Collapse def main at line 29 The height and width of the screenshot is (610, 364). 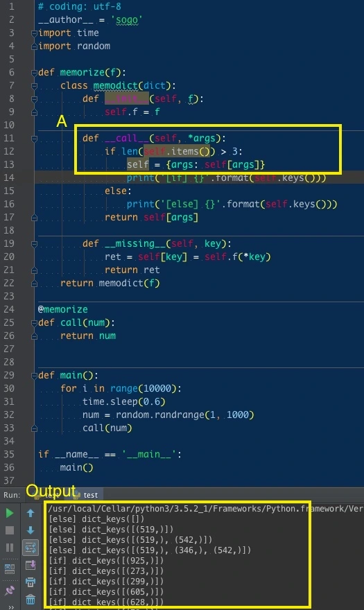coord(34,376)
